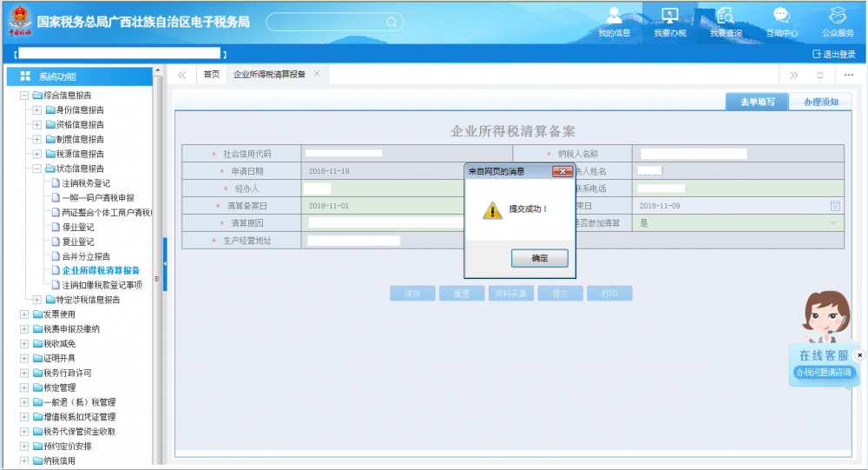Click the 提交 submit button
Viewport: 868px width, 470px height.
click(560, 294)
